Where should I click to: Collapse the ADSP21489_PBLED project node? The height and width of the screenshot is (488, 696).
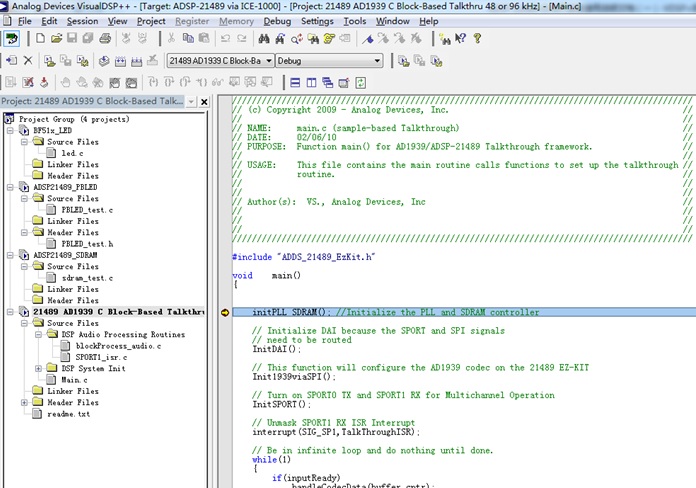[10, 187]
